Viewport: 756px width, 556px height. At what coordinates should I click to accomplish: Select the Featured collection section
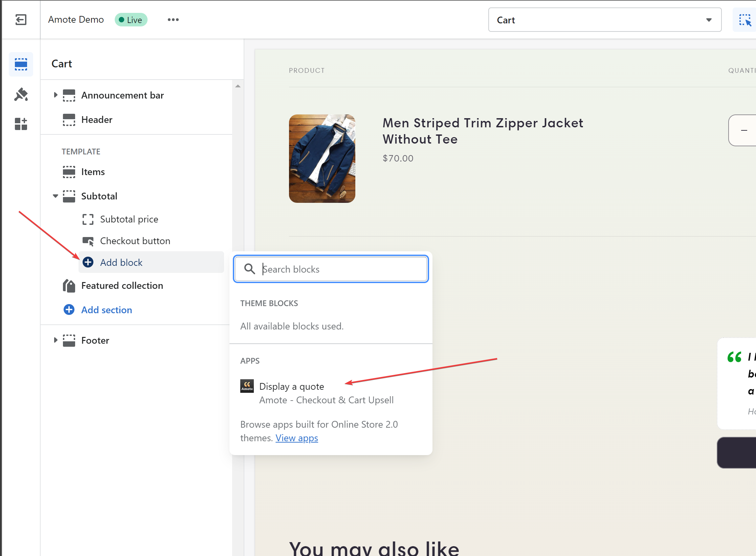tap(122, 285)
